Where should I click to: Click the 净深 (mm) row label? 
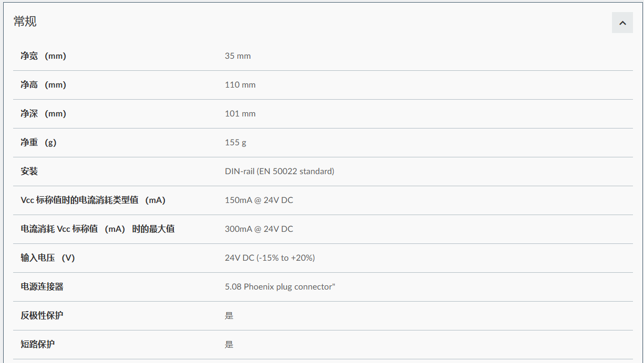[x=43, y=114]
